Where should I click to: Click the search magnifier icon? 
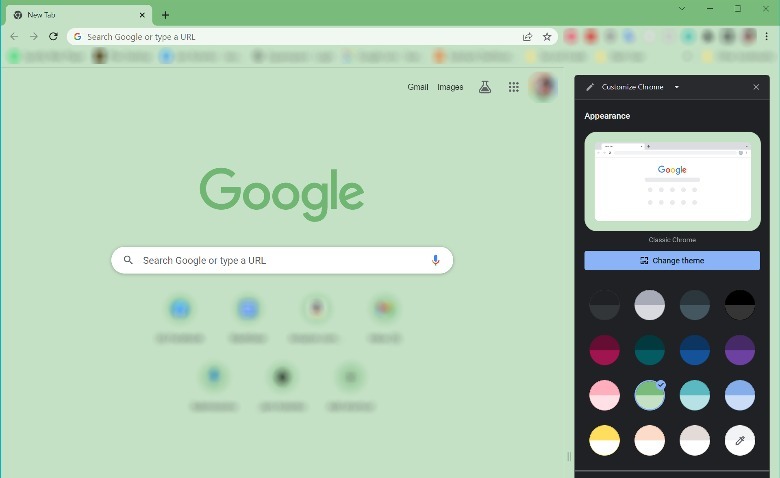[128, 260]
